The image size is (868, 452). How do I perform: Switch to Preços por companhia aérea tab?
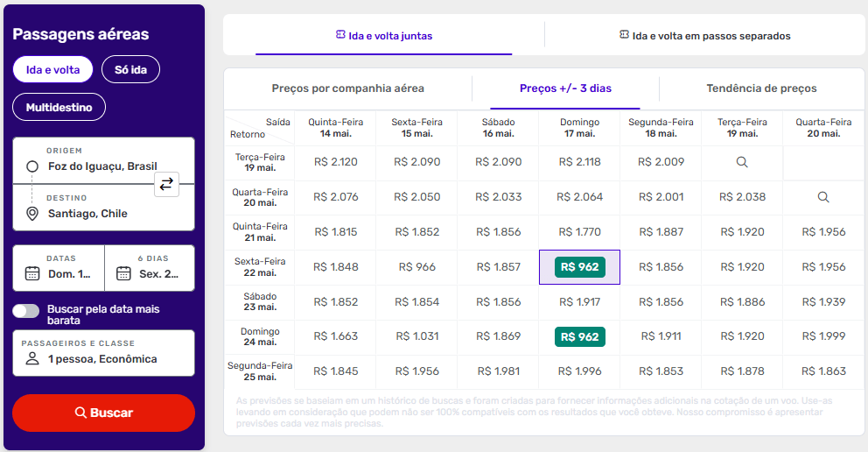coord(347,88)
